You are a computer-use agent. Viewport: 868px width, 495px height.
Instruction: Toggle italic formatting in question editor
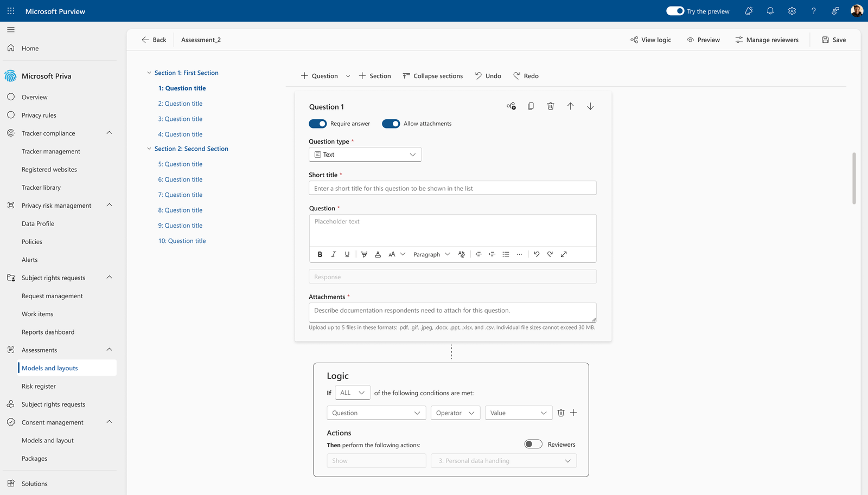(x=334, y=254)
